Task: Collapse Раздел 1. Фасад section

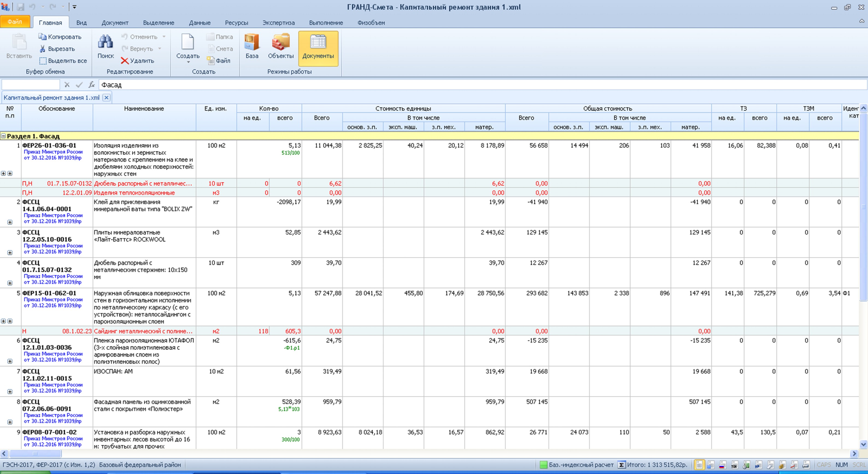Action: 3,136
